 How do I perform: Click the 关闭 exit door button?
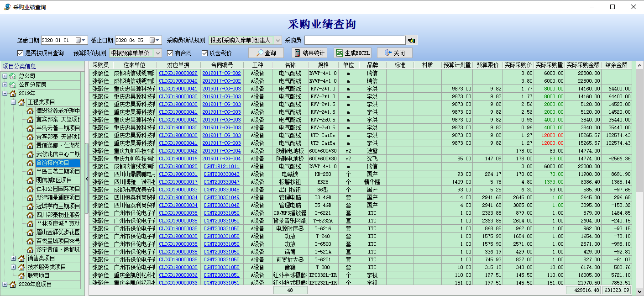coord(394,53)
